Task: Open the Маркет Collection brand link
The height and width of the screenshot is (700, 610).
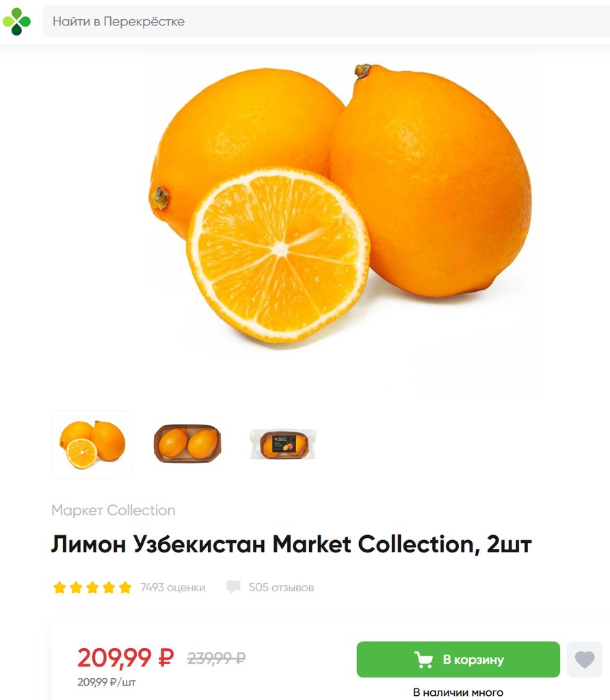Action: point(114,510)
